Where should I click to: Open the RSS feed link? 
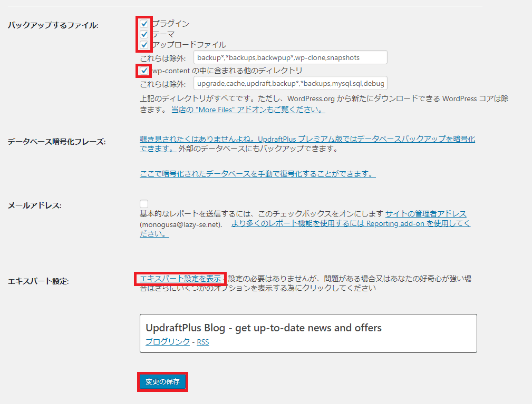(203, 341)
